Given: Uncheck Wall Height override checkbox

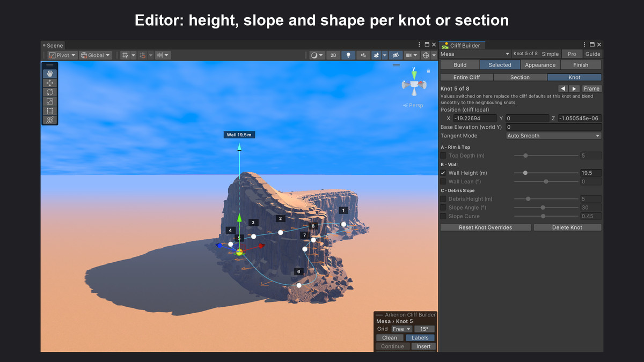Looking at the screenshot, I should [x=443, y=173].
